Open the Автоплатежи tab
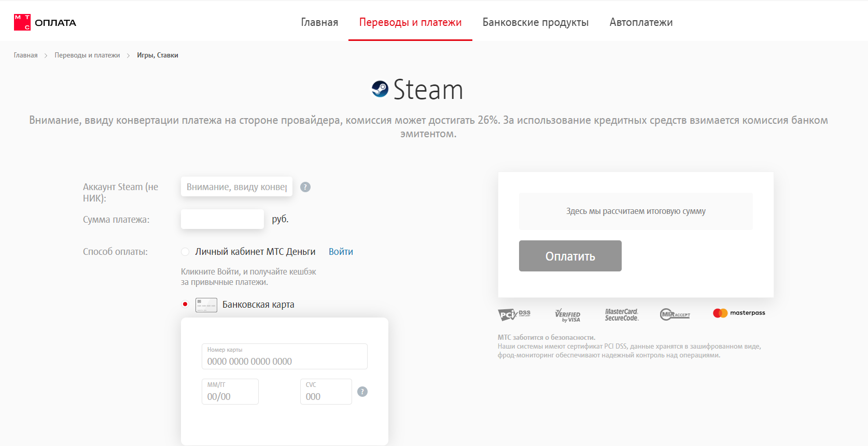The width and height of the screenshot is (868, 446). (641, 22)
